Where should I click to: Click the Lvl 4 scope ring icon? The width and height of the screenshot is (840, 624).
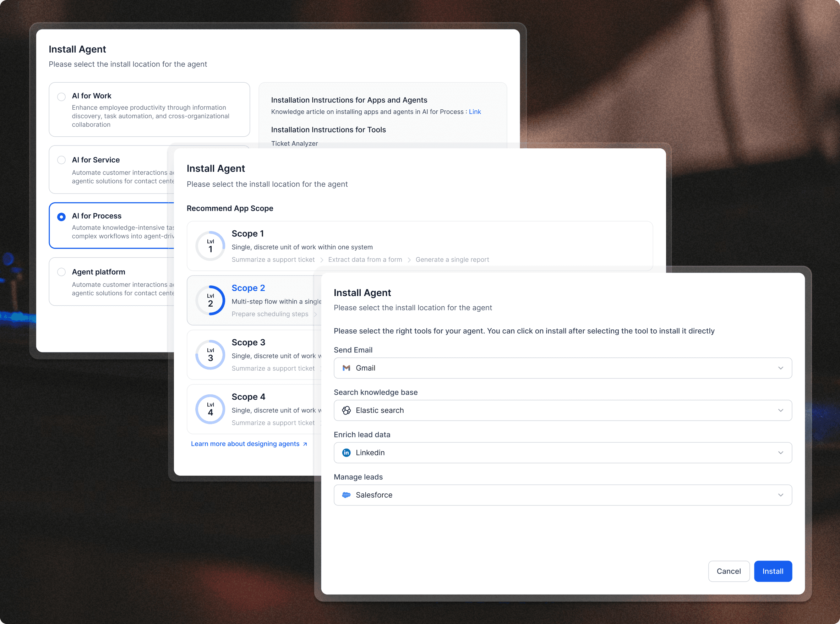pyautogui.click(x=211, y=409)
